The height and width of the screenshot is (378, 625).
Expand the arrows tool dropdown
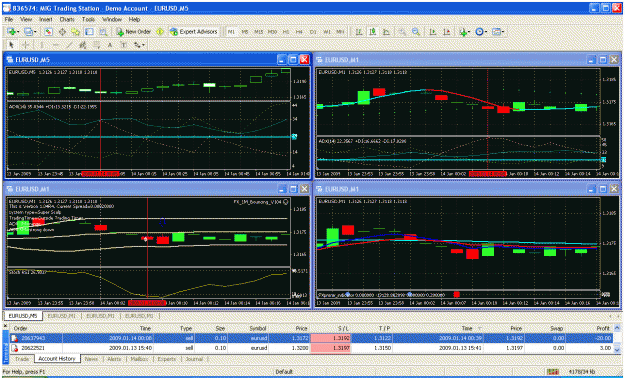143,45
